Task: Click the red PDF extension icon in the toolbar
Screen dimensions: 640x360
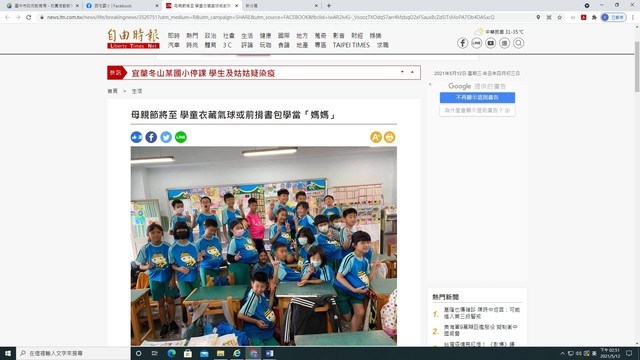Action: (x=584, y=17)
